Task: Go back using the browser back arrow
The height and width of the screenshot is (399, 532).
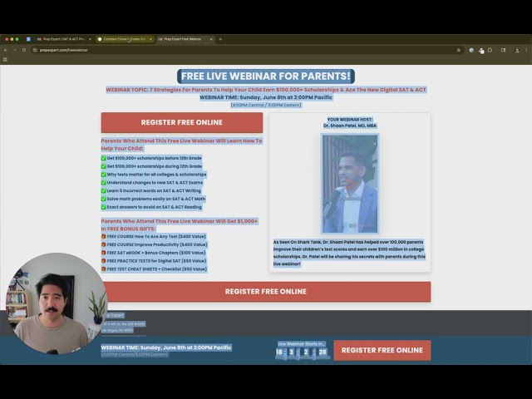Action: click(6, 50)
